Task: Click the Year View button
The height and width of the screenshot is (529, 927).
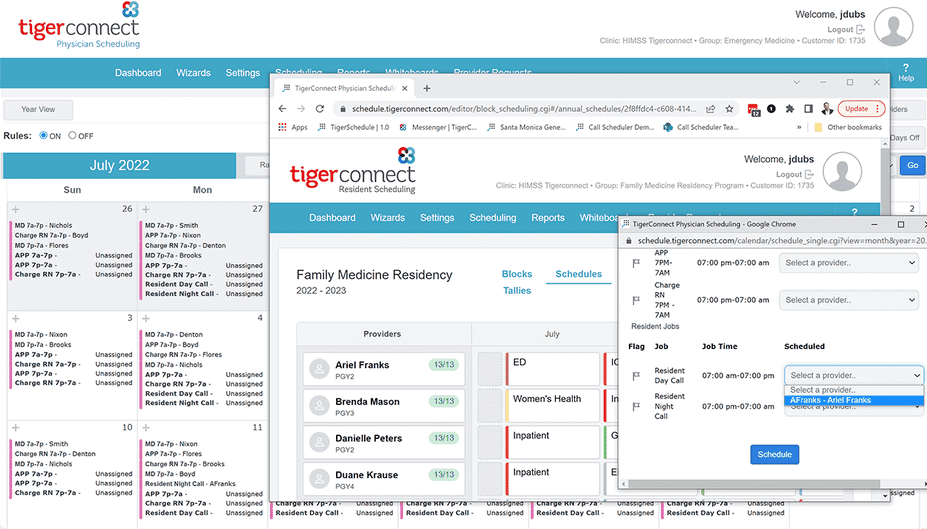Action: pos(38,109)
